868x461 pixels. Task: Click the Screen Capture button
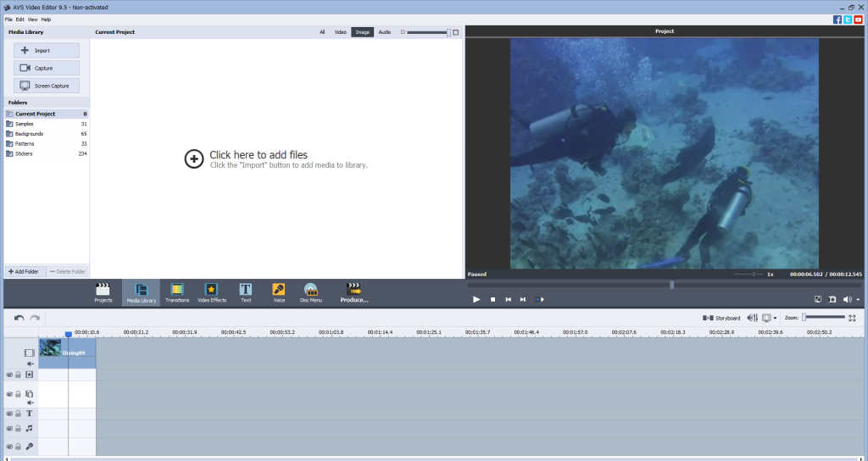pyautogui.click(x=47, y=86)
